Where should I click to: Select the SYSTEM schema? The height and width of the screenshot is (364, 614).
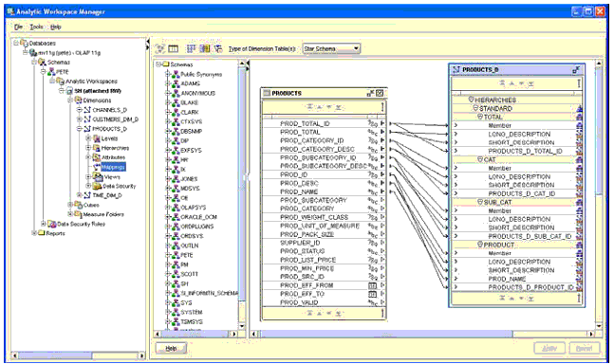pos(192,313)
